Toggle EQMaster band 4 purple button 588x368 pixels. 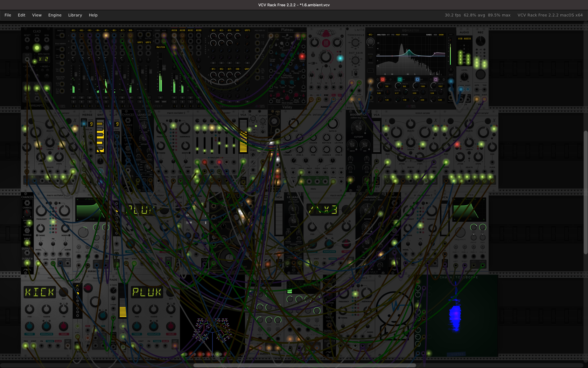click(x=436, y=79)
